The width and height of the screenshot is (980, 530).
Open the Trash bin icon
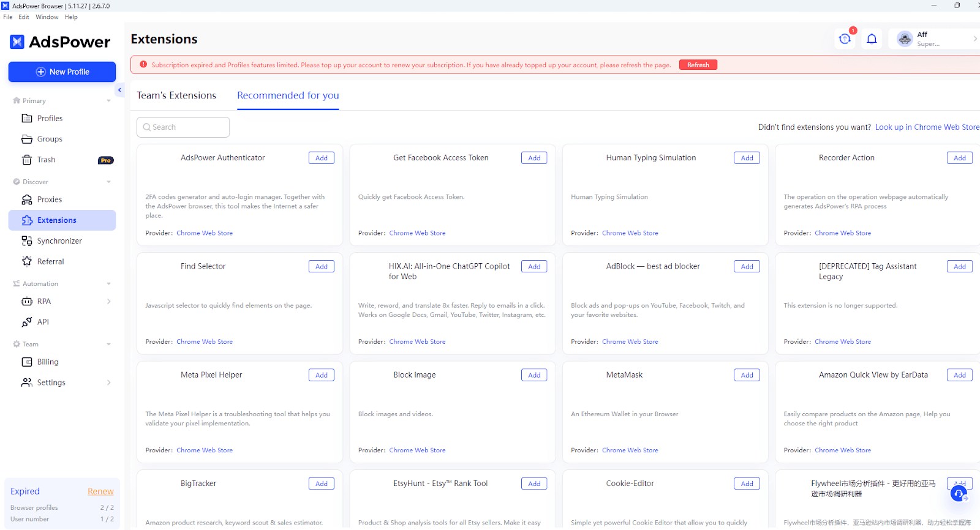[x=27, y=160]
